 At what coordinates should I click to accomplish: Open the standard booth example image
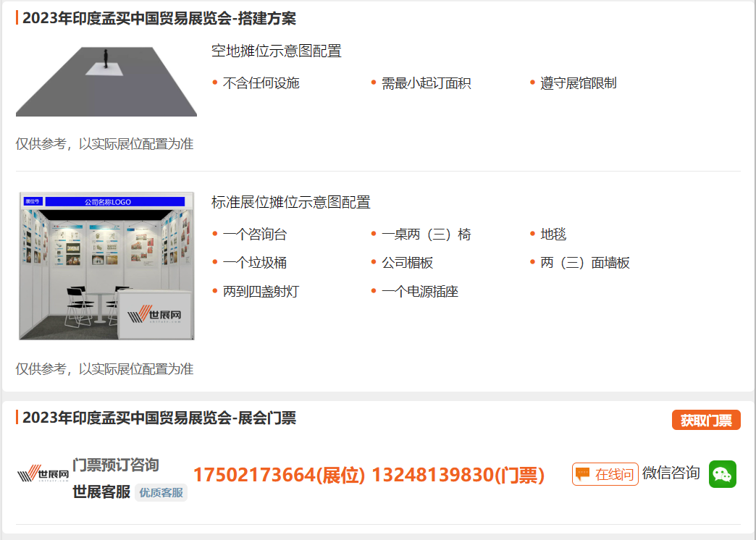pos(106,266)
